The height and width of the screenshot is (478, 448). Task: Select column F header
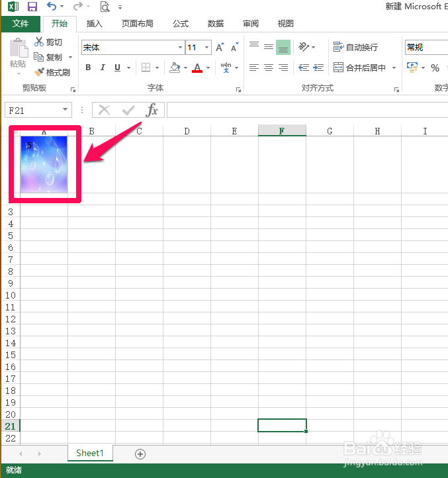tap(282, 131)
